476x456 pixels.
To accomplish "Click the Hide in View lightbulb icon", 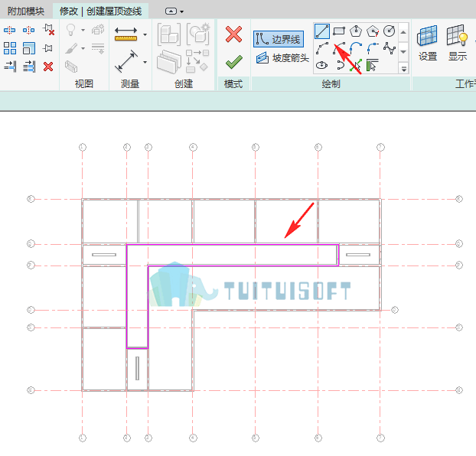I will [x=70, y=30].
